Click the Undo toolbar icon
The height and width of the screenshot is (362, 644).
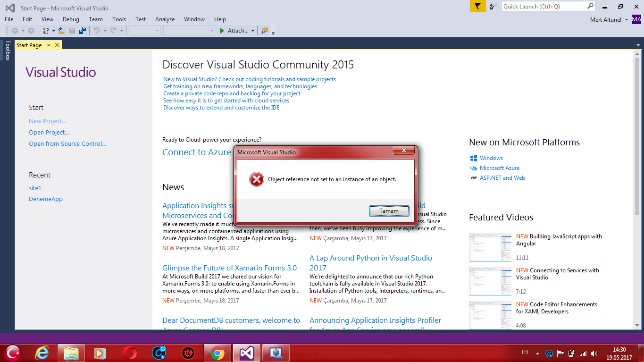pyautogui.click(x=96, y=31)
